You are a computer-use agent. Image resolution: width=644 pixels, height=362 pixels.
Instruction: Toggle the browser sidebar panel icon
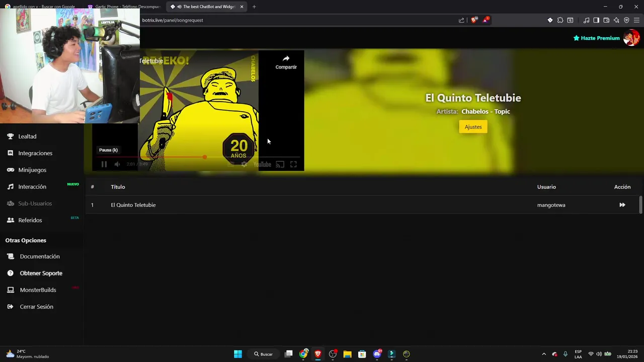coord(596,20)
